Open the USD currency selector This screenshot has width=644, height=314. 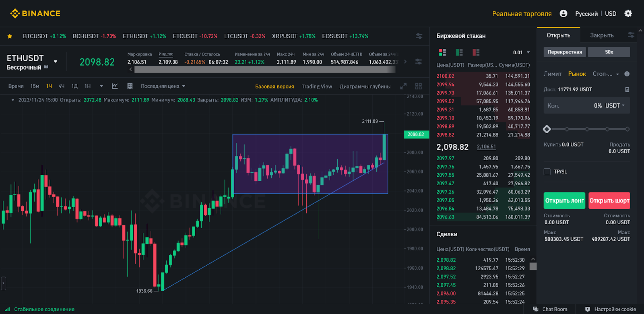[611, 14]
